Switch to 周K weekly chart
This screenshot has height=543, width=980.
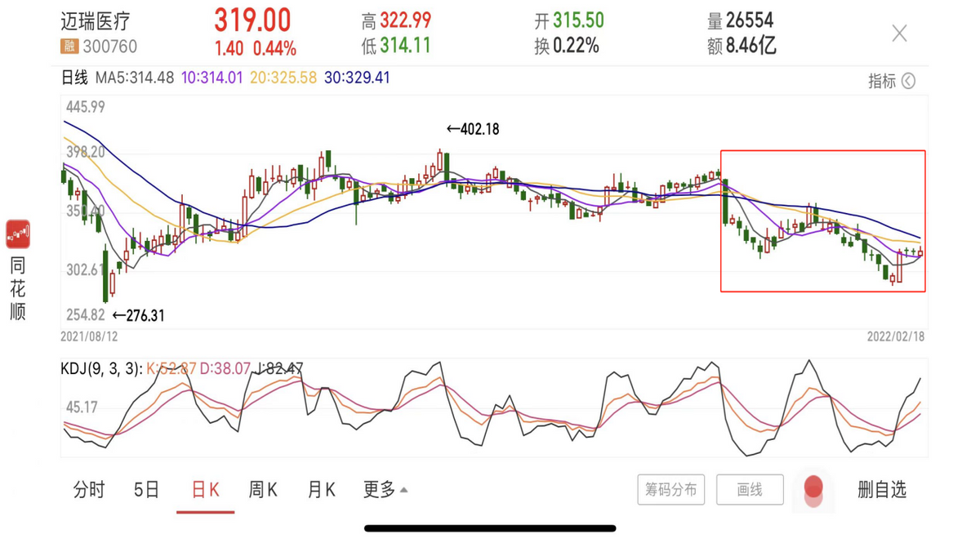click(263, 490)
